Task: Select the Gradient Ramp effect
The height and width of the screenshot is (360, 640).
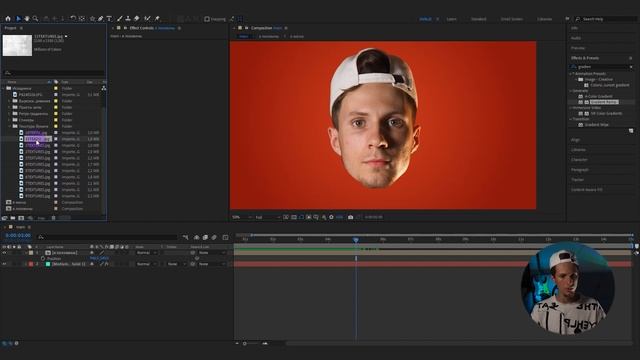Action: tap(604, 102)
